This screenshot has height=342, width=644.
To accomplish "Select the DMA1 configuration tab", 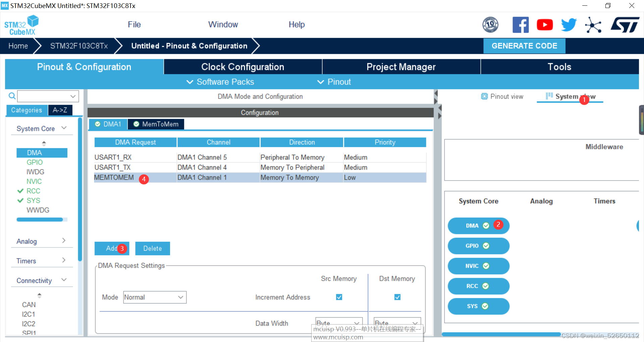I will [108, 124].
